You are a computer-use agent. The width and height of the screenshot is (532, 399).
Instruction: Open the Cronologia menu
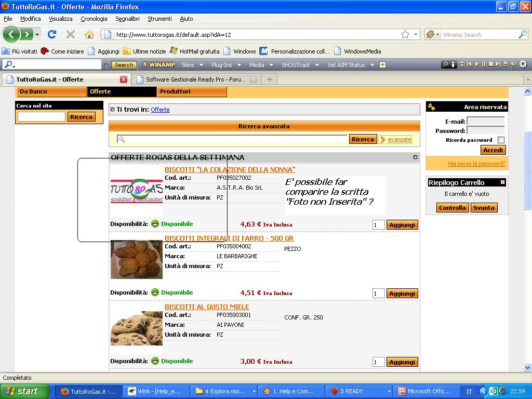(94, 19)
